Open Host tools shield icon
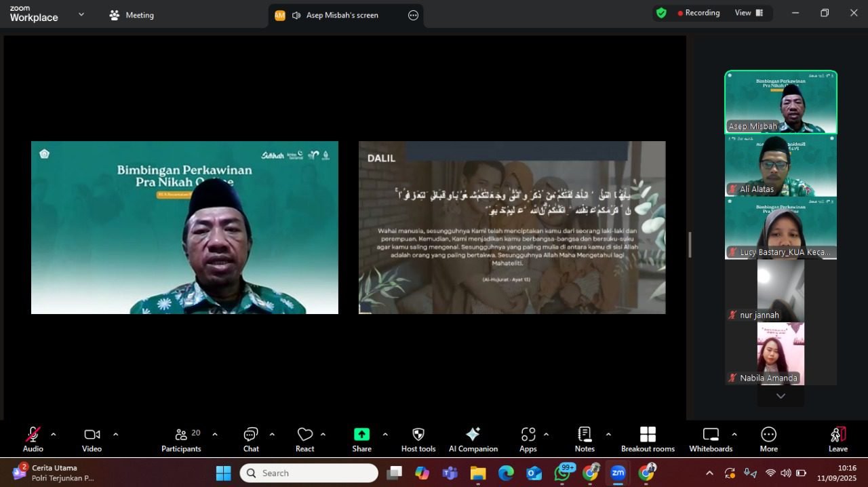This screenshot has width=868, height=487. coord(418,439)
